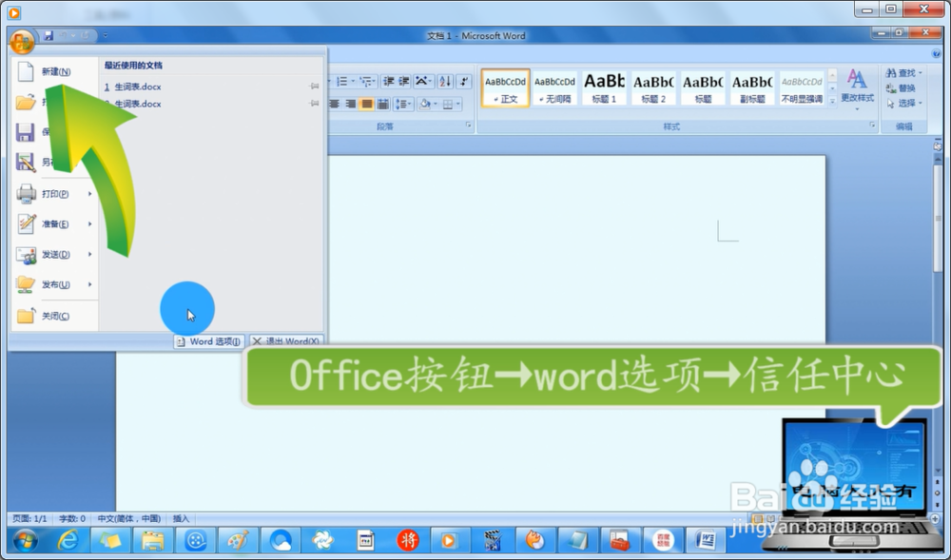Image resolution: width=951 pixels, height=560 pixels.
Task: Click the align right icon
Action: (x=351, y=105)
